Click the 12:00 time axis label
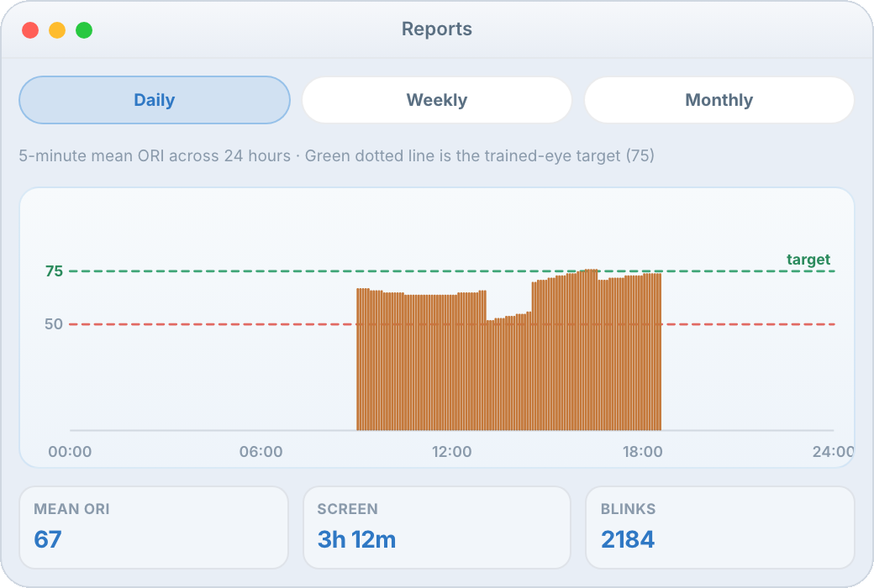 coord(451,451)
